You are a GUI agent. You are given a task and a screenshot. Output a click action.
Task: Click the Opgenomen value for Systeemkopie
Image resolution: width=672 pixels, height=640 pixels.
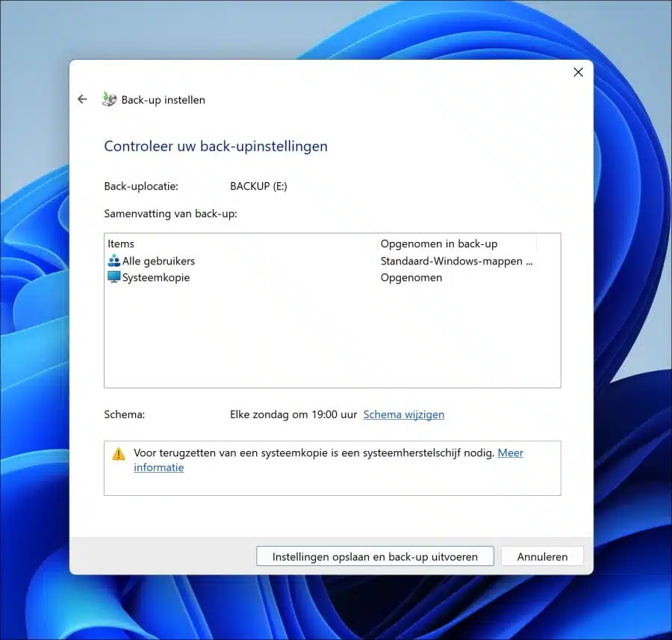(x=411, y=277)
